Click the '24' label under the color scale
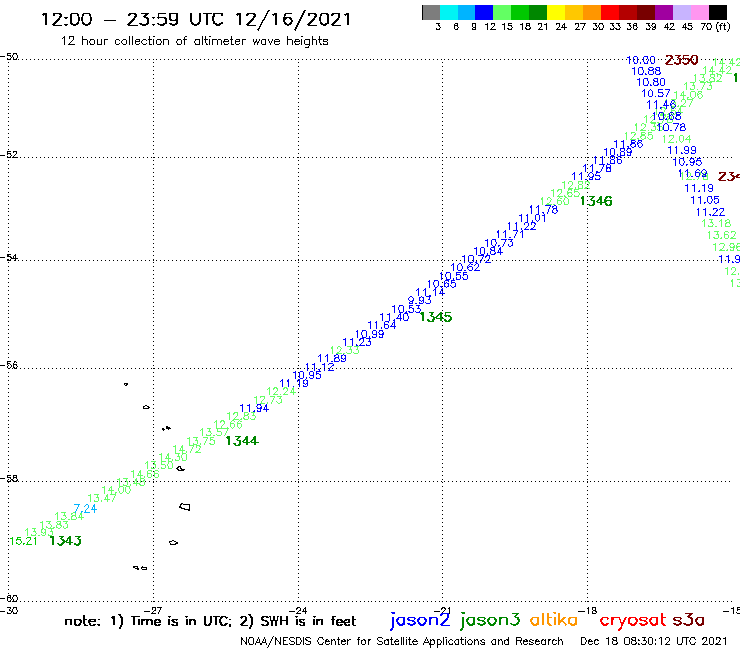The height and width of the screenshot is (650, 740). pos(561,26)
